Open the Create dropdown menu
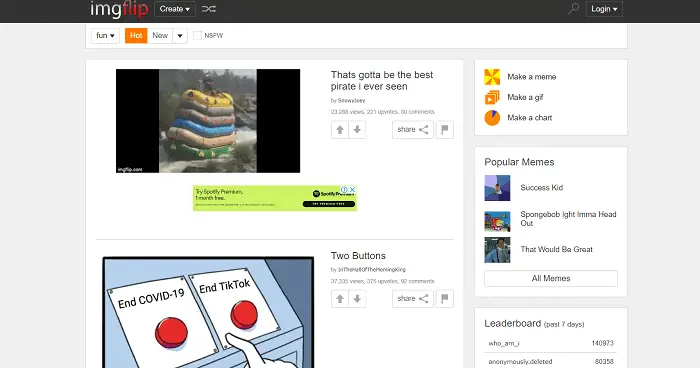Image resolution: width=700 pixels, height=368 pixels. click(175, 9)
